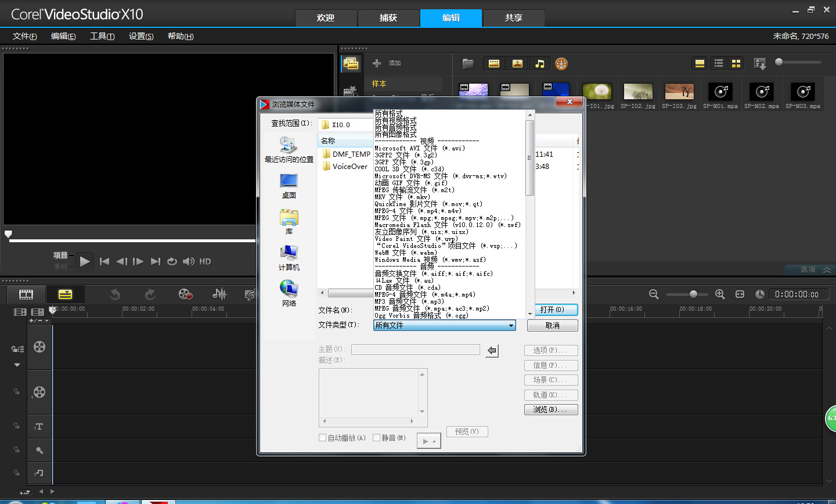The width and height of the screenshot is (836, 504).
Task: Open the 文件类型 combo box arrow
Action: click(511, 325)
